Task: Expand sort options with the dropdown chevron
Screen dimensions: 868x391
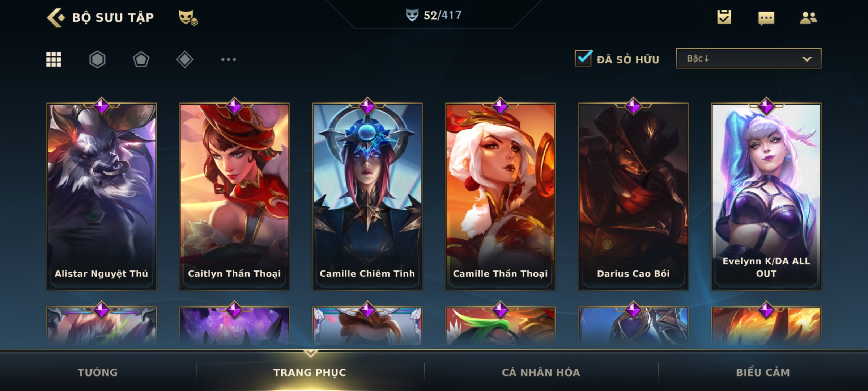Action: (807, 59)
